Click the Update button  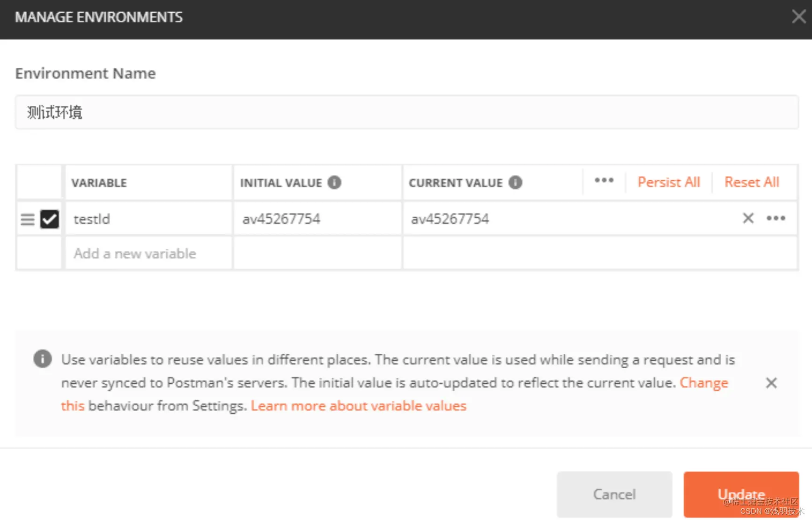pos(741,494)
